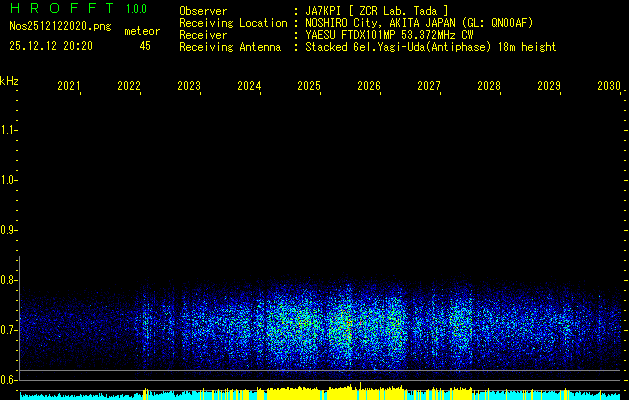Select the 1.0 kHz frequency label
The image size is (629, 400).
(9, 180)
